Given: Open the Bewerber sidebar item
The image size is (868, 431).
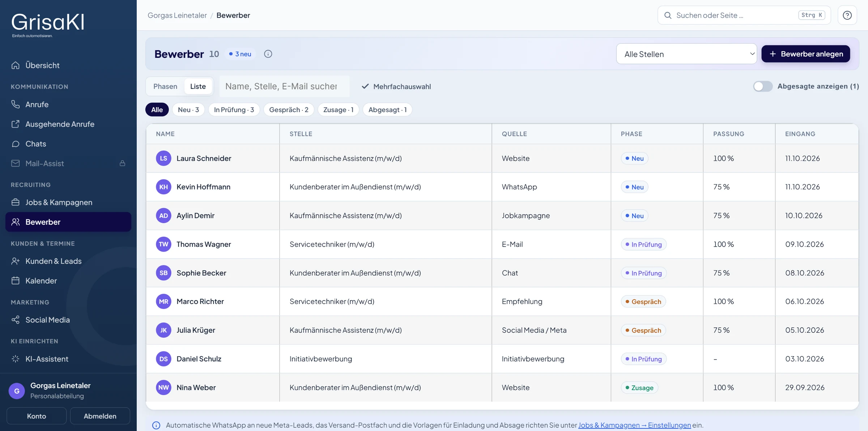Looking at the screenshot, I should pyautogui.click(x=68, y=222).
